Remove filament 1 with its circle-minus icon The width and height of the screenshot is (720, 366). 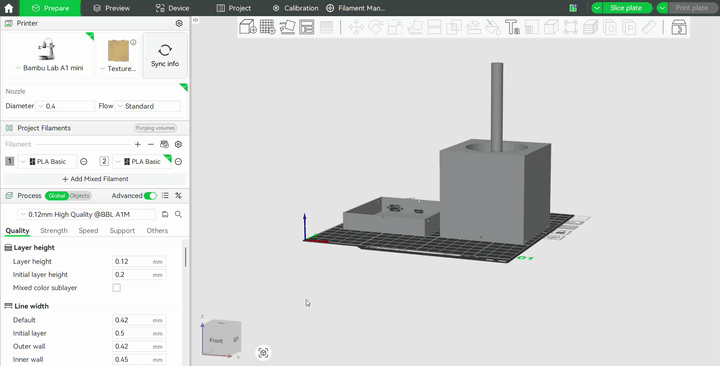84,162
